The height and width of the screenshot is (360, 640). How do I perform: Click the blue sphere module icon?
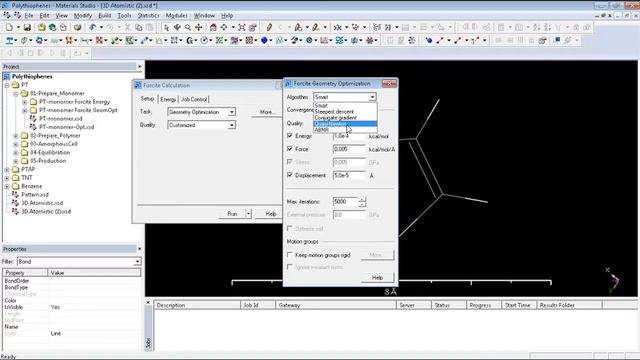(x=264, y=40)
